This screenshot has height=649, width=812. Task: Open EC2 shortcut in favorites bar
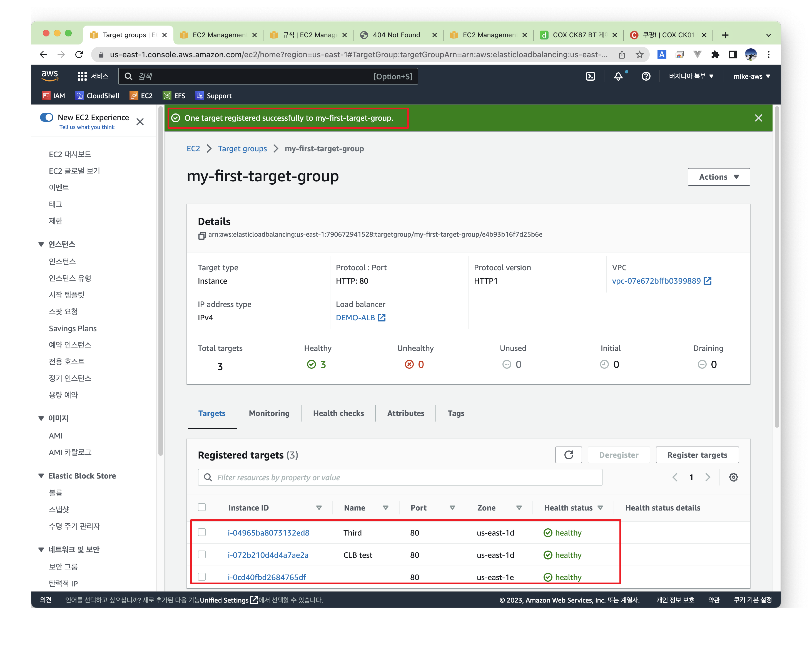coord(141,96)
